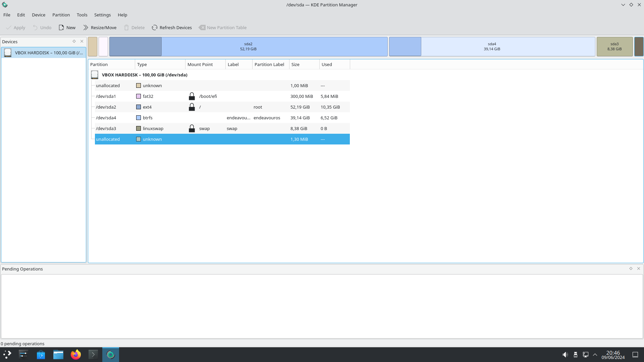644x362 pixels.
Task: Open the volume control in system tray
Action: point(565,354)
